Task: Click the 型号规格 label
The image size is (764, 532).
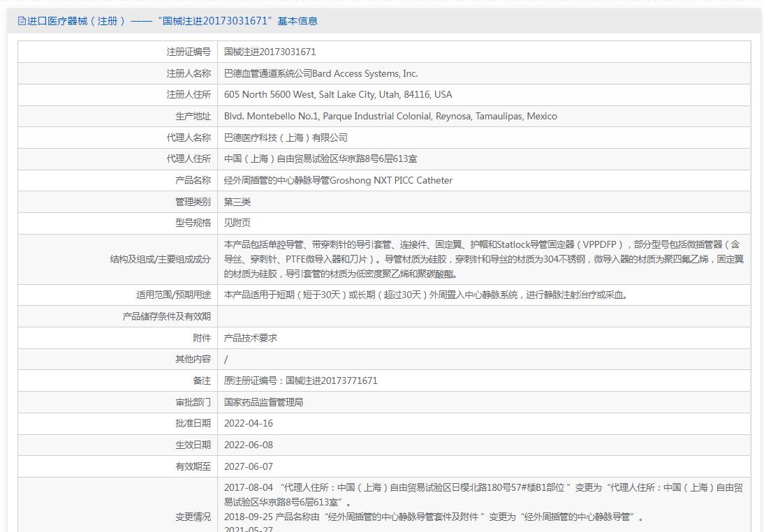Action: (193, 223)
